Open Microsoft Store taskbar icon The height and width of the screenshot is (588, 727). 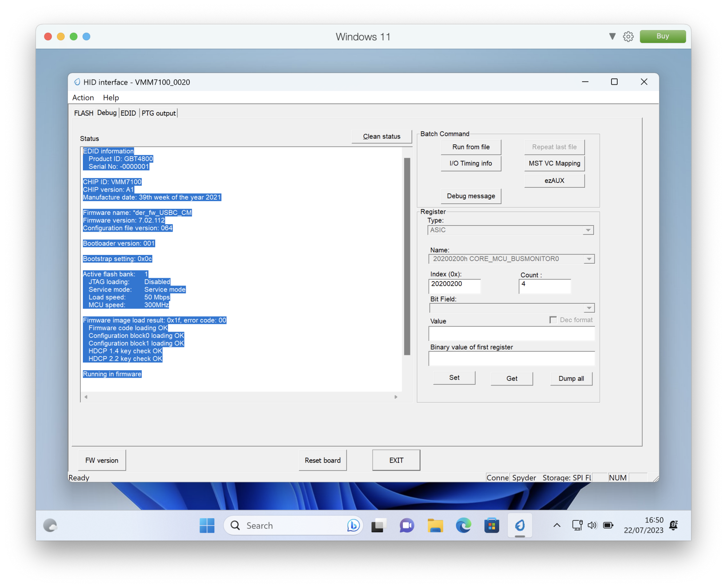click(x=491, y=525)
